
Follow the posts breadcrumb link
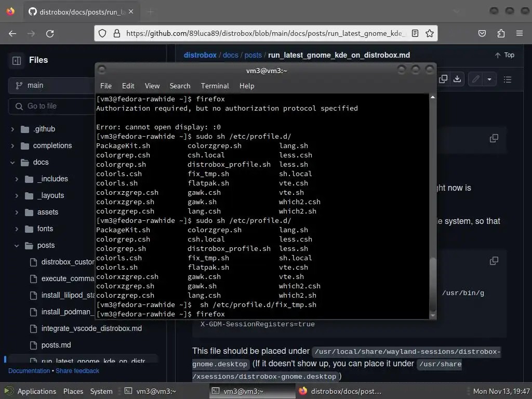pyautogui.click(x=253, y=55)
